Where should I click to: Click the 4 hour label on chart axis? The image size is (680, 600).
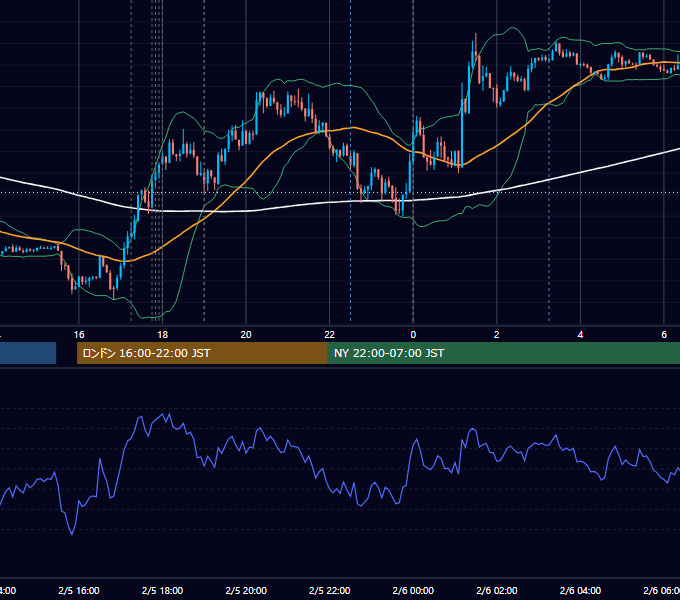coord(580,335)
